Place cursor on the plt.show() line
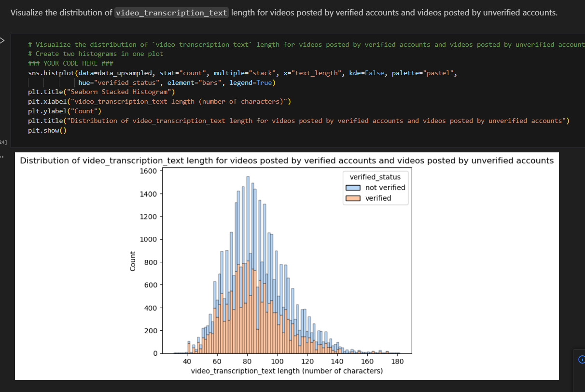 pos(47,130)
